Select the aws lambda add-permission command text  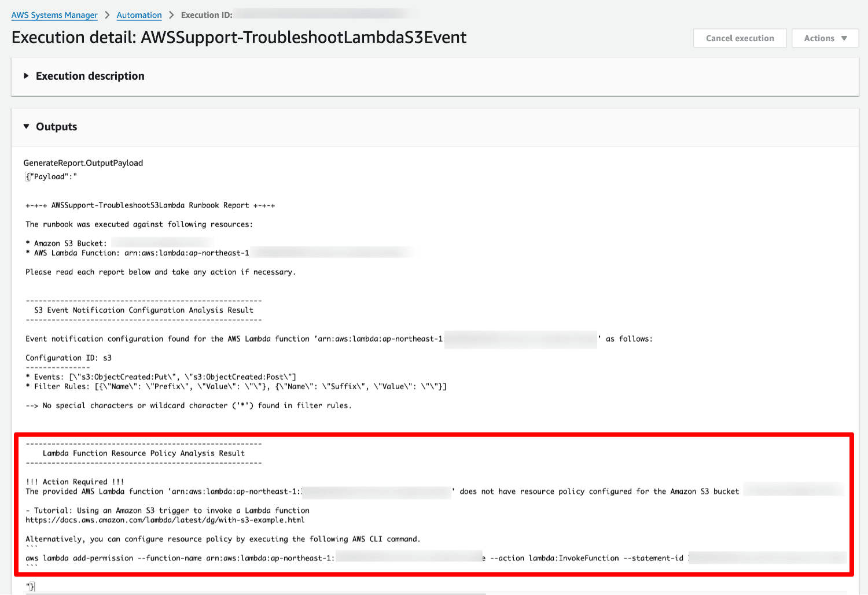[x=436, y=558]
